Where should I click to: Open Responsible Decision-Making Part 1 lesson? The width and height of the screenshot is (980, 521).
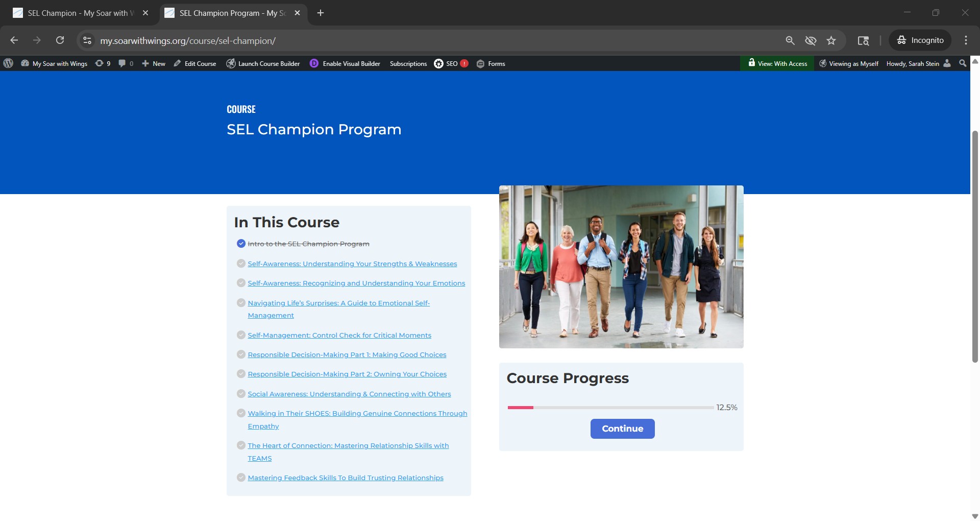(x=347, y=354)
